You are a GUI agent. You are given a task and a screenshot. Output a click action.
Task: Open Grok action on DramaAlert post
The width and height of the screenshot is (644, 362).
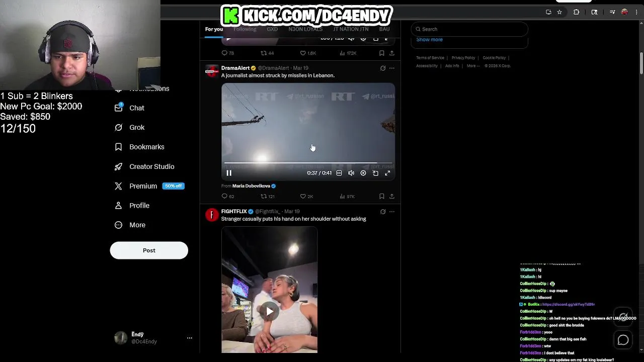[x=383, y=68]
